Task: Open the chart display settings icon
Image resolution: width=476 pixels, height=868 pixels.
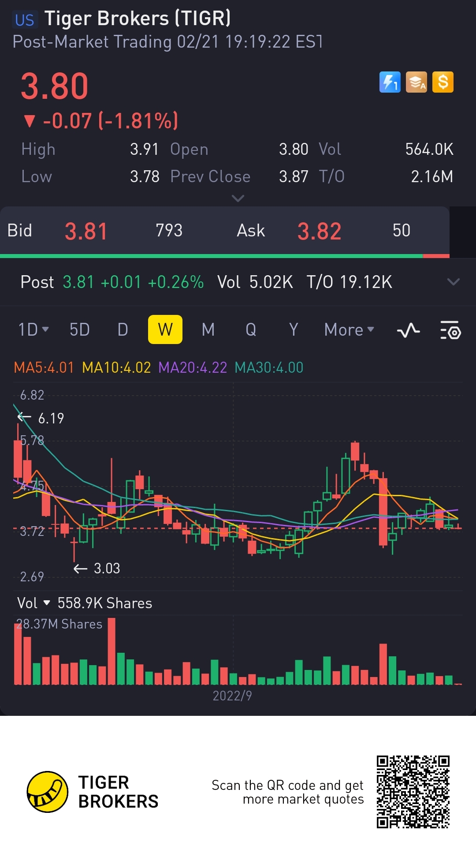Action: tap(450, 330)
